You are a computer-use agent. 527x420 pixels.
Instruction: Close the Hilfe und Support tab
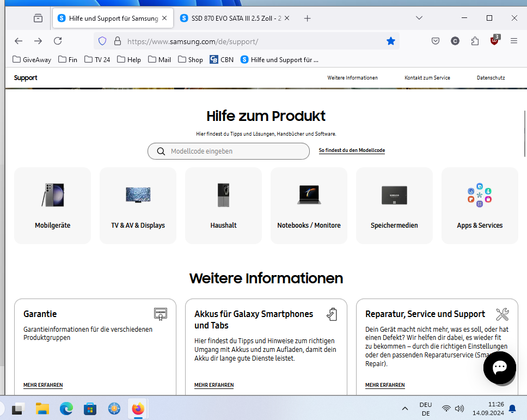pyautogui.click(x=164, y=18)
